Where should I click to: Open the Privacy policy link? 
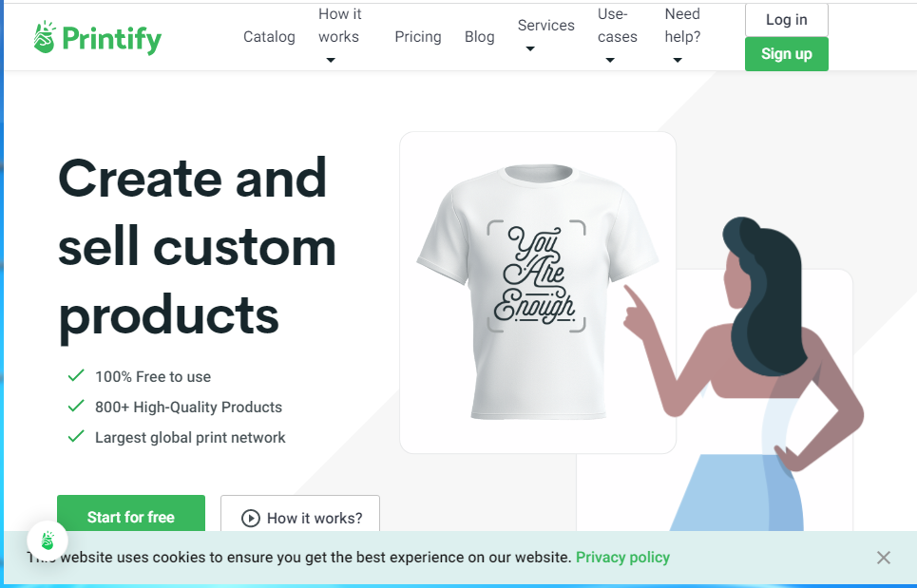coord(622,557)
